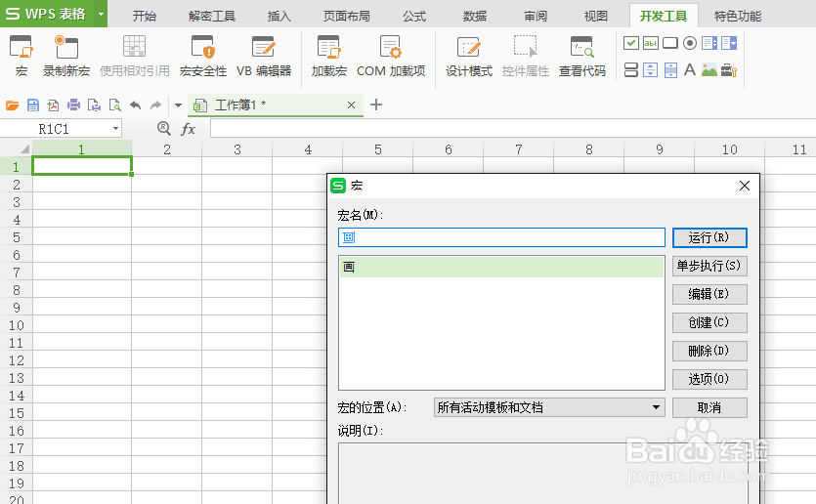816x504 pixels.
Task: Undo the last action
Action: [x=135, y=105]
